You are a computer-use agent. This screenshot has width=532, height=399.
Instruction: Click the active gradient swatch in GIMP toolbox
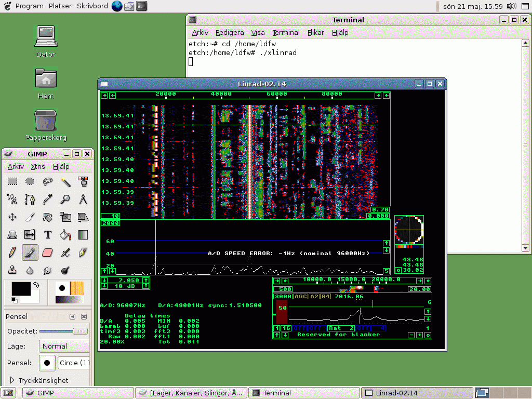(69, 300)
